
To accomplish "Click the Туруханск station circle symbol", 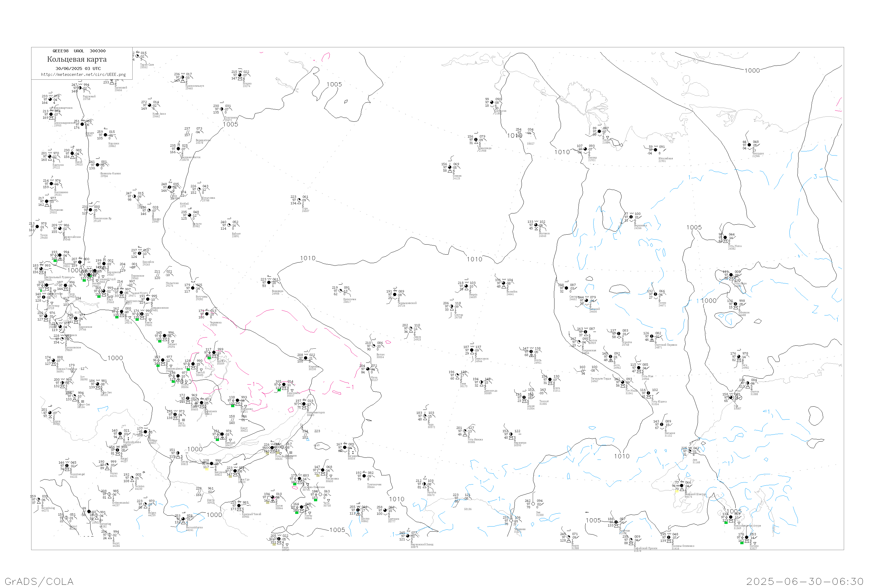I will [x=222, y=109].
